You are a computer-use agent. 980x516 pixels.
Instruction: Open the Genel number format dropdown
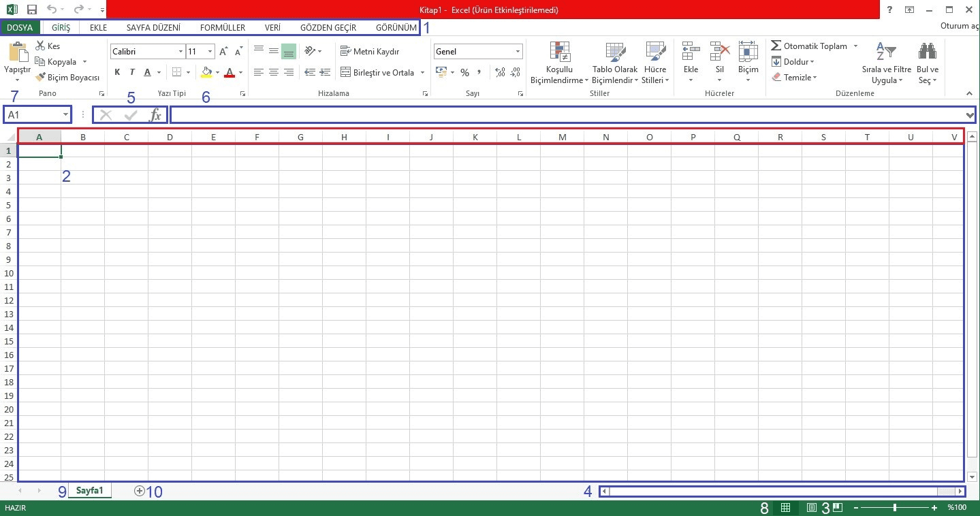pyautogui.click(x=518, y=52)
